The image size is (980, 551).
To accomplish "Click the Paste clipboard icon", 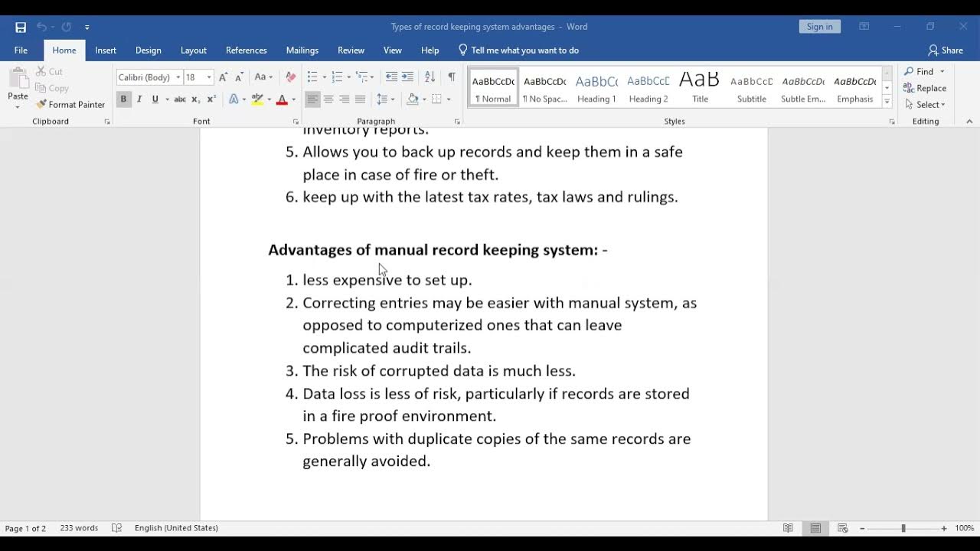I will 18,78.
